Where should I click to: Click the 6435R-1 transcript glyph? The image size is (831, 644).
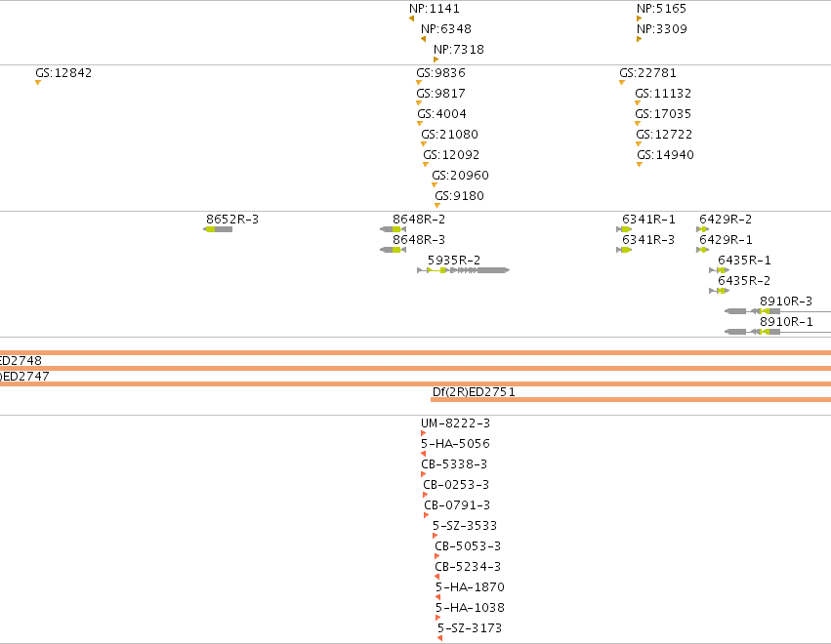pos(719,270)
